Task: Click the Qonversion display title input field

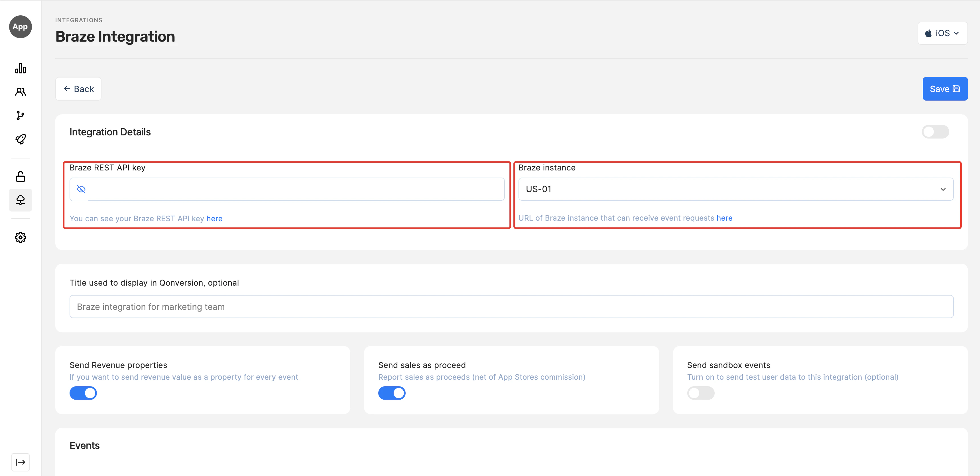Action: (511, 307)
